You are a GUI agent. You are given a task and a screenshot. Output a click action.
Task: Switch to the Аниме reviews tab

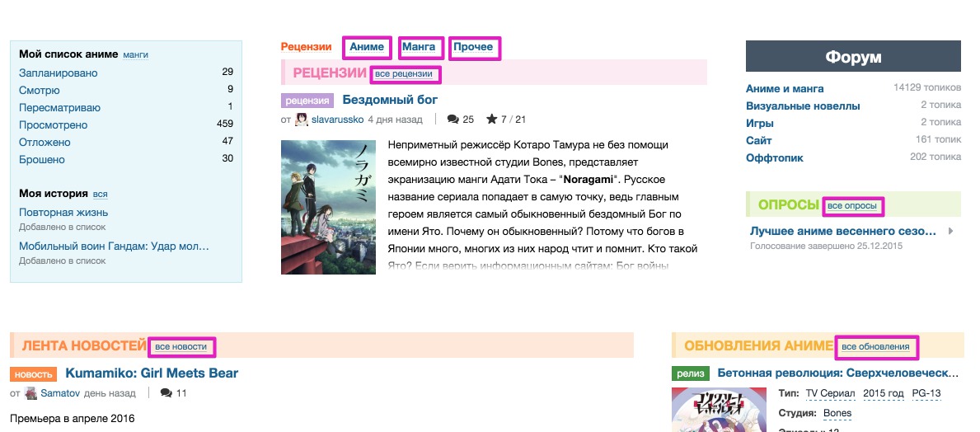367,47
